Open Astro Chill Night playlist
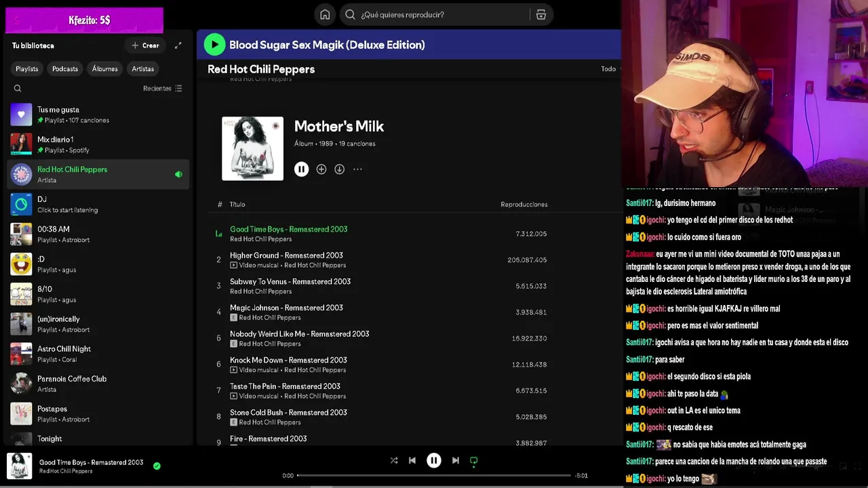The height and width of the screenshot is (488, 868). point(98,354)
